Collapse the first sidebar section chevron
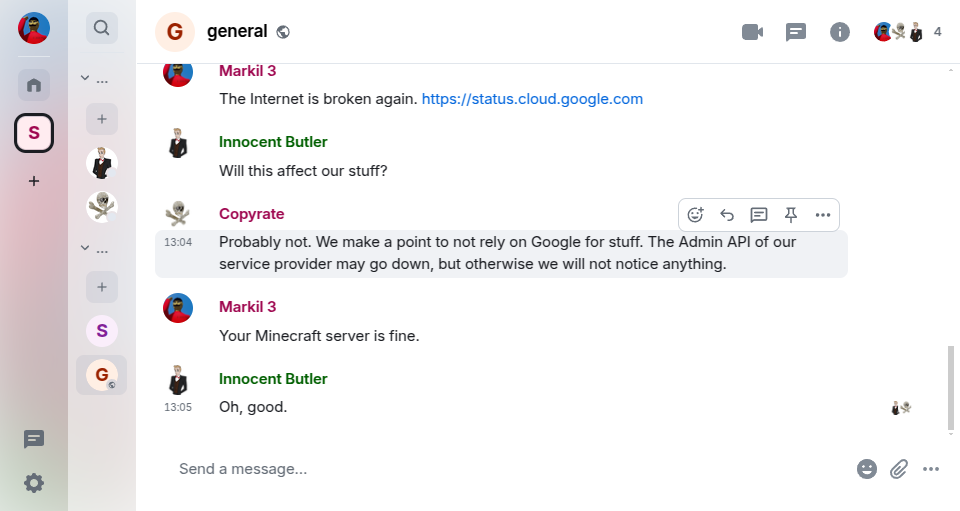The height and width of the screenshot is (511, 960). click(x=86, y=79)
